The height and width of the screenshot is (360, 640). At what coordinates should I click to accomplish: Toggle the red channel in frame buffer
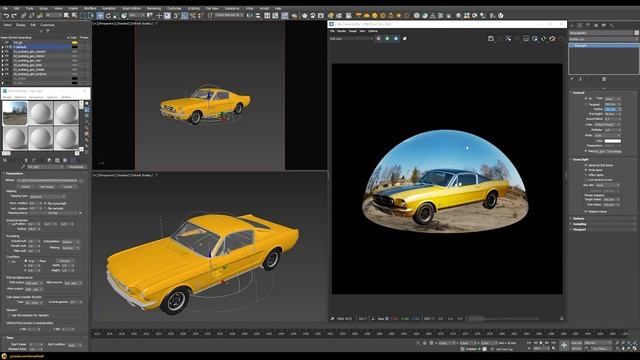coord(378,38)
